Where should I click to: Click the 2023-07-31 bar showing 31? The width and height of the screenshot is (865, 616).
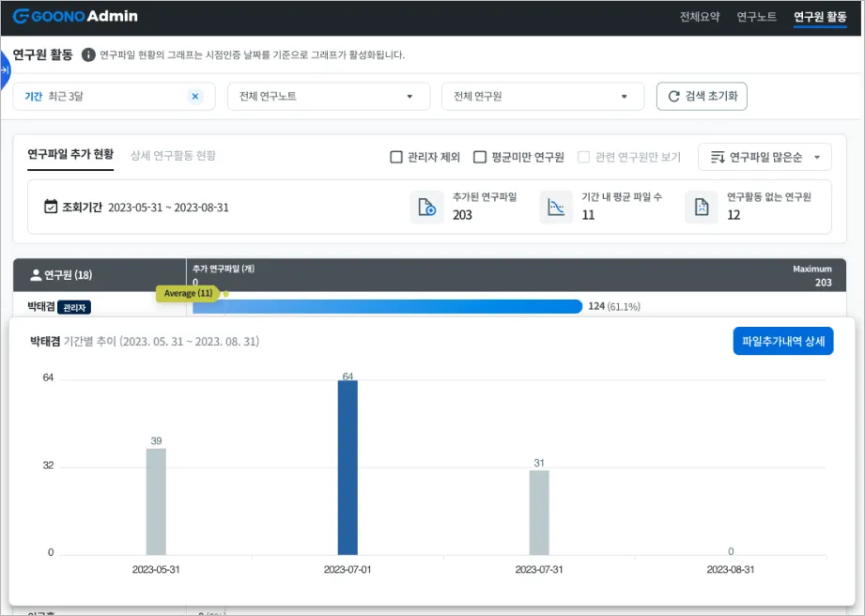tap(539, 513)
